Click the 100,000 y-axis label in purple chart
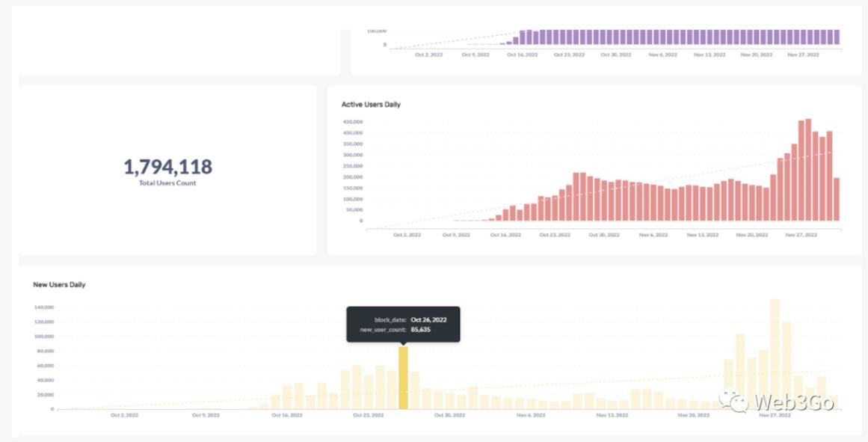The width and height of the screenshot is (868, 442). click(x=376, y=31)
